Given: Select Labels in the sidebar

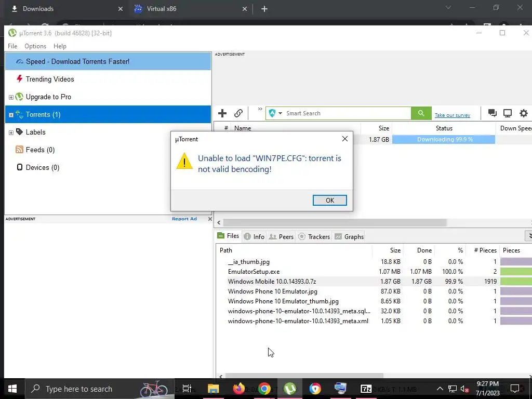Looking at the screenshot, I should (35, 132).
